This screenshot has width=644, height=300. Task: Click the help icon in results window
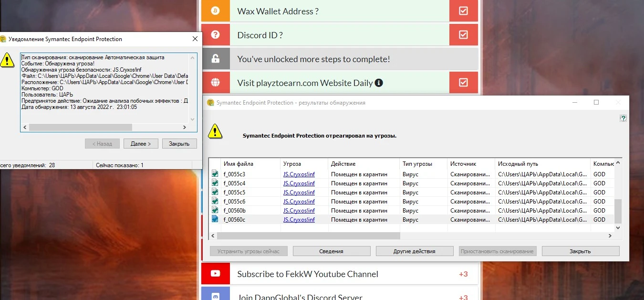[x=623, y=118]
